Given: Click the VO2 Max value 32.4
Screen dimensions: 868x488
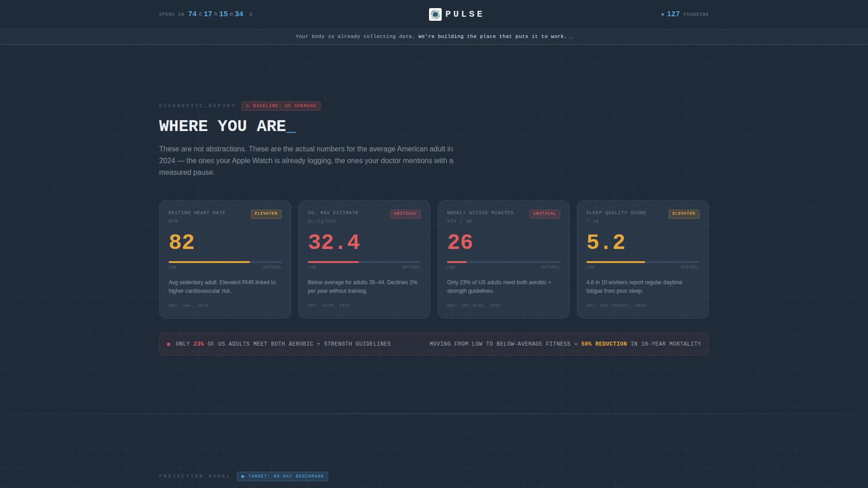Looking at the screenshot, I should tap(334, 242).
